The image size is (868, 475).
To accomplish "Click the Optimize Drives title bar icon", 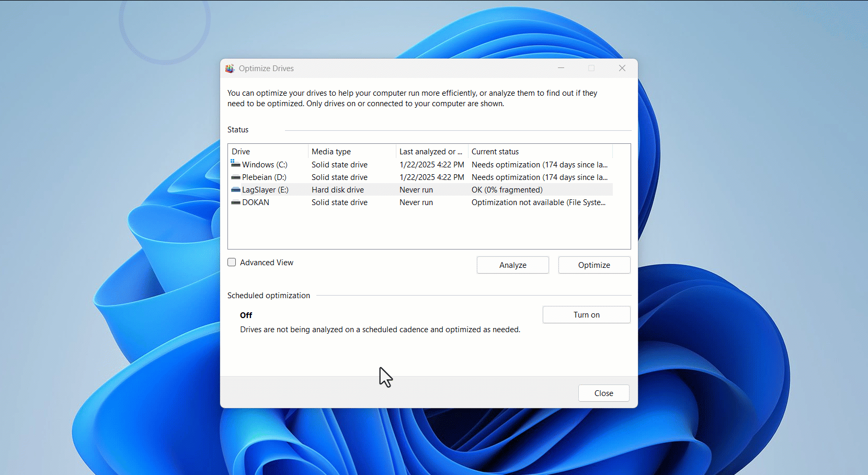I will point(230,68).
